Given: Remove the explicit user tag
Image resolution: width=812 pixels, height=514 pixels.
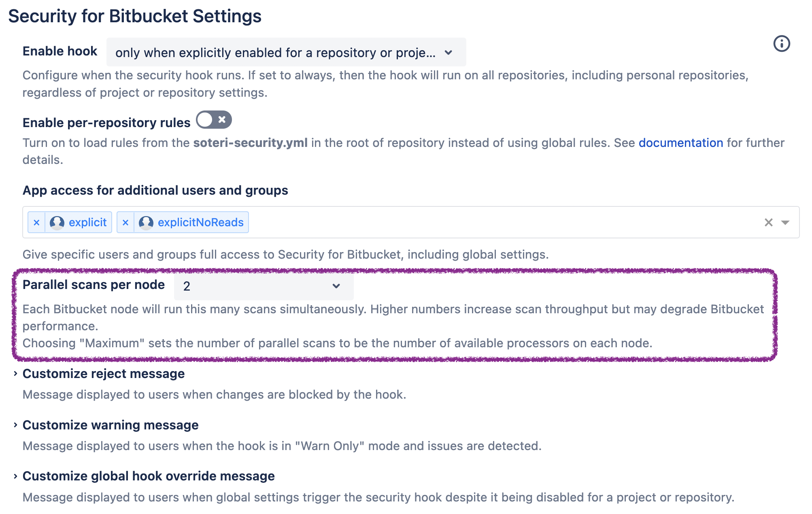Looking at the screenshot, I should click(x=36, y=223).
